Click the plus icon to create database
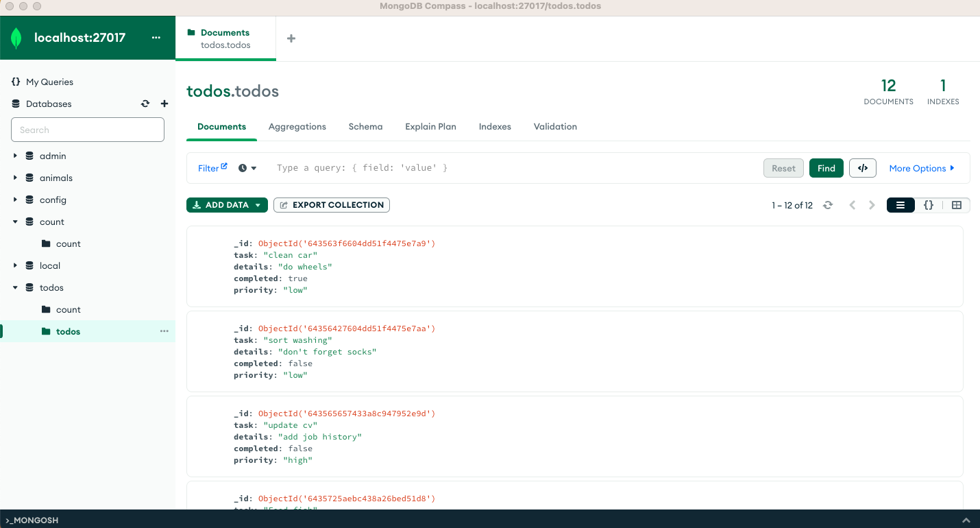The height and width of the screenshot is (528, 980). coord(164,104)
